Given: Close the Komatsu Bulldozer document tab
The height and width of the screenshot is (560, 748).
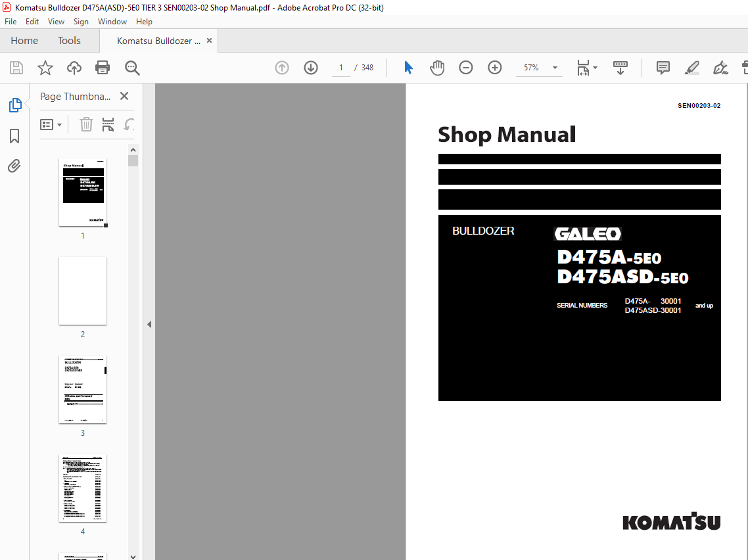Looking at the screenshot, I should point(209,41).
